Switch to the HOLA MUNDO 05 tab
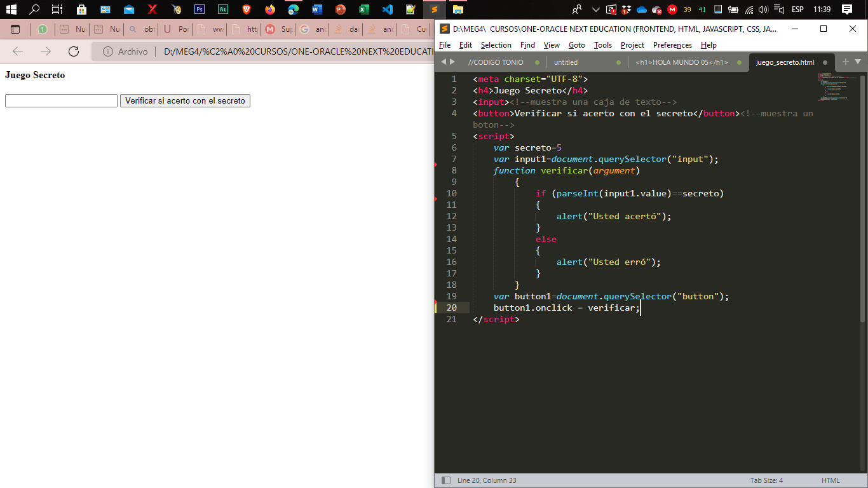 [682, 62]
